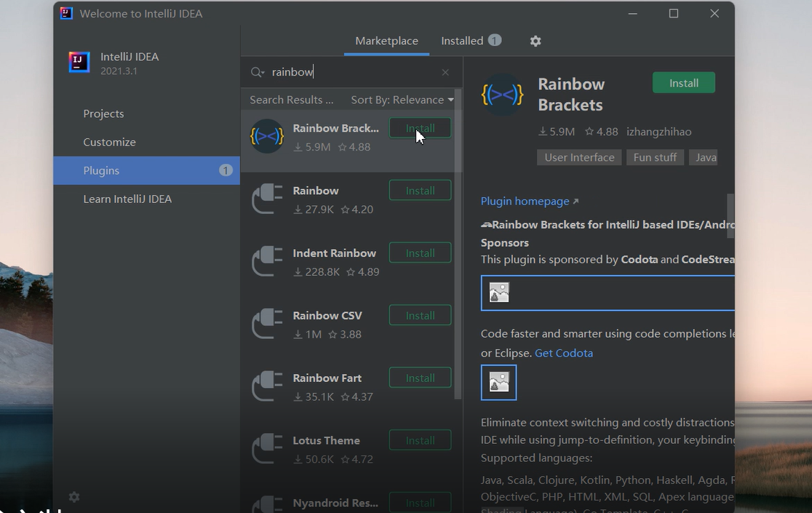Select the Rainbow Fart plug icon
The image size is (812, 513).
pyautogui.click(x=267, y=386)
